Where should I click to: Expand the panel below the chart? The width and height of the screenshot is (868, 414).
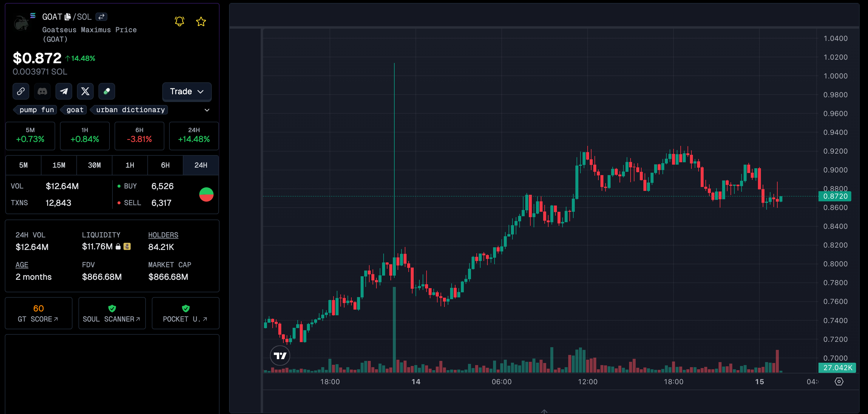[544, 411]
